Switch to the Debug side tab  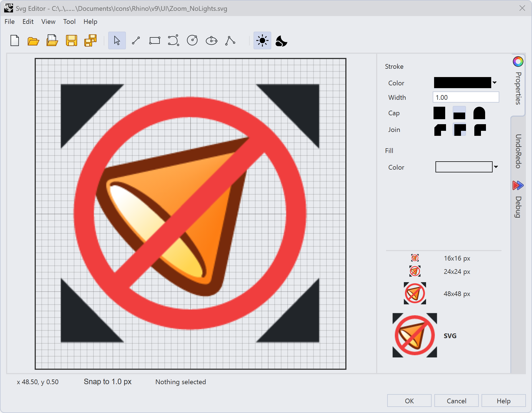click(x=518, y=200)
